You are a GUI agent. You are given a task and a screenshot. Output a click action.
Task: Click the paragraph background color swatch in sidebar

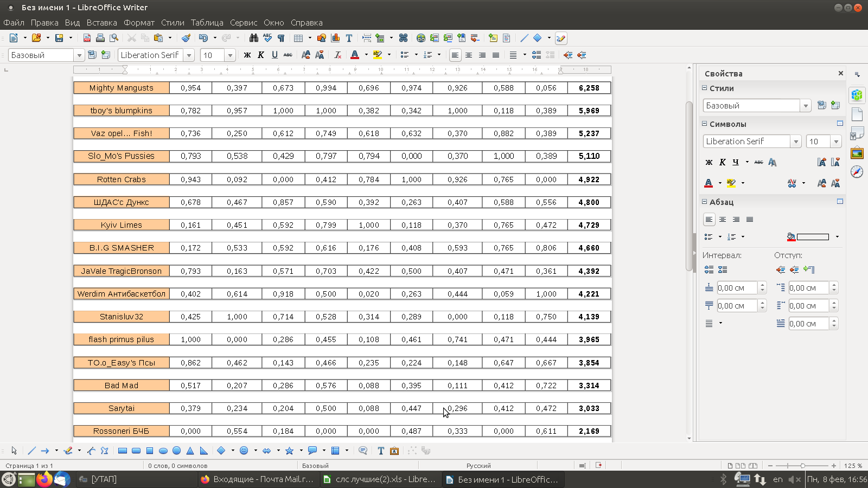[x=812, y=237]
